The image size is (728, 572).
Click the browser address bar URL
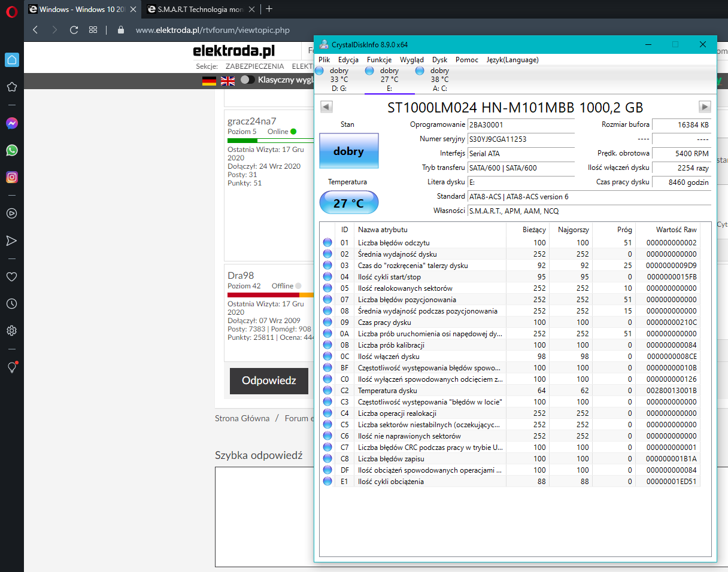click(213, 30)
